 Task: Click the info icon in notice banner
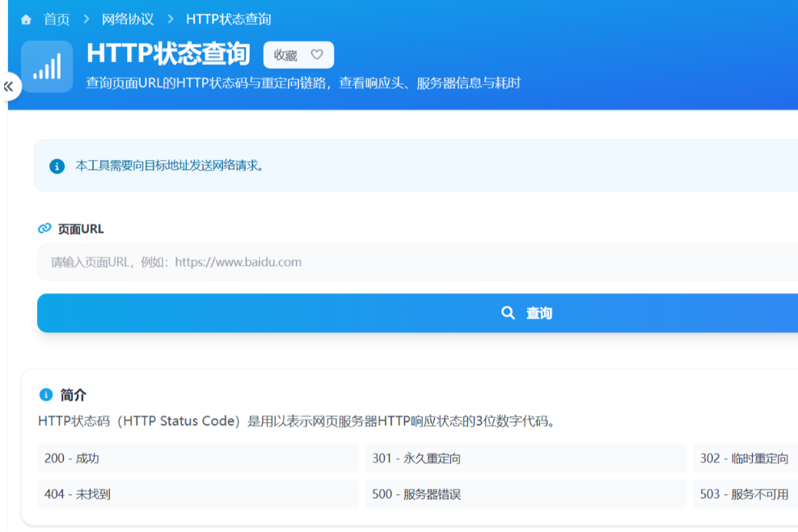tap(57, 166)
